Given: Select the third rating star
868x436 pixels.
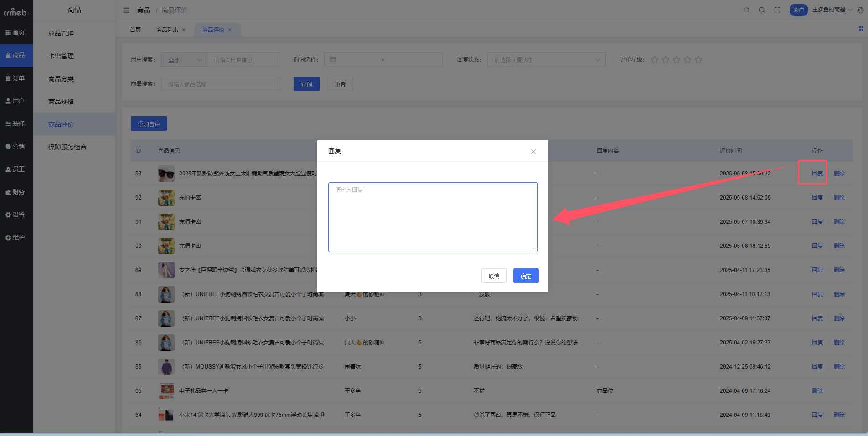Looking at the screenshot, I should coord(677,60).
